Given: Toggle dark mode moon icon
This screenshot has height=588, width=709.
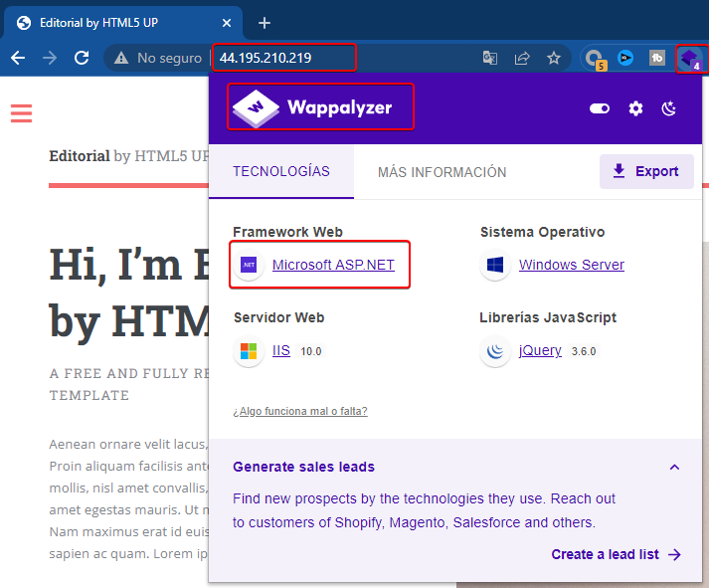Looking at the screenshot, I should [x=669, y=108].
